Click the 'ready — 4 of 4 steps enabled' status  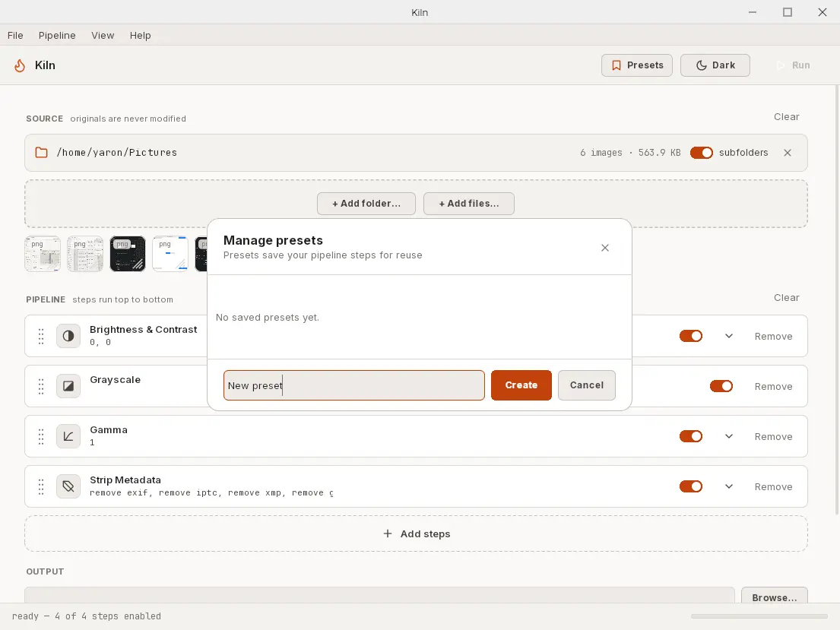[86, 616]
